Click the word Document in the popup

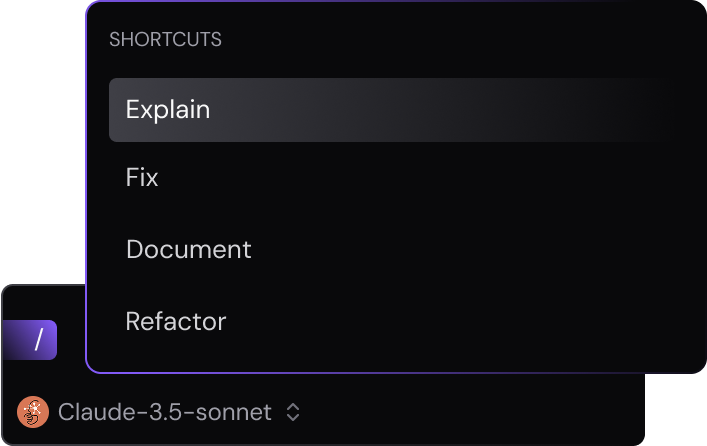(188, 249)
